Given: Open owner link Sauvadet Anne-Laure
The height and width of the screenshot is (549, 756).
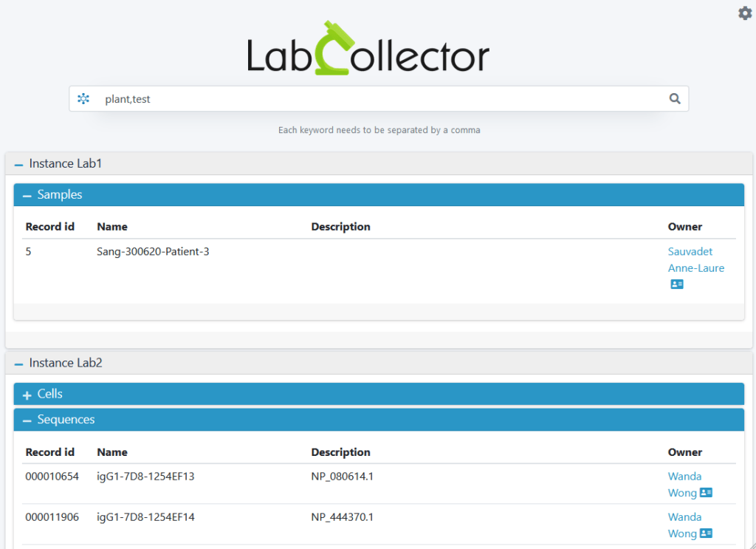Looking at the screenshot, I should (695, 259).
